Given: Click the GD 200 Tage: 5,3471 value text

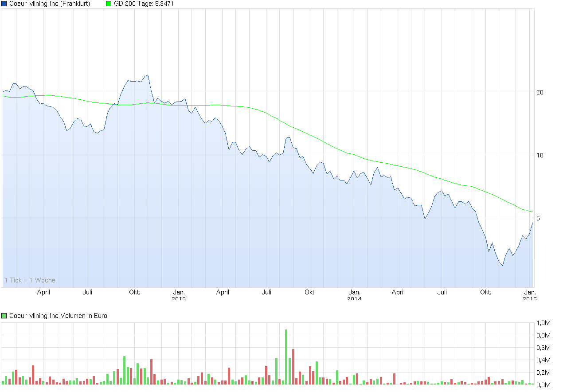Looking at the screenshot, I should (143, 4).
